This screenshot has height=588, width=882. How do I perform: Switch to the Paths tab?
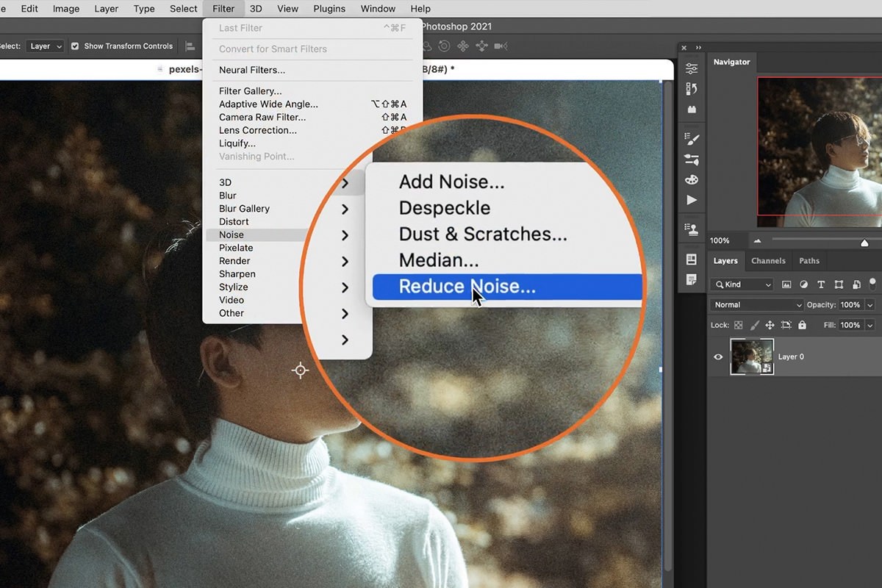[809, 261]
